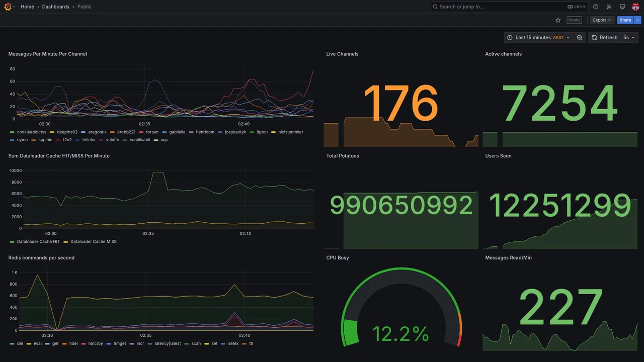Open Live Channels panel title menu

pyautogui.click(x=342, y=54)
